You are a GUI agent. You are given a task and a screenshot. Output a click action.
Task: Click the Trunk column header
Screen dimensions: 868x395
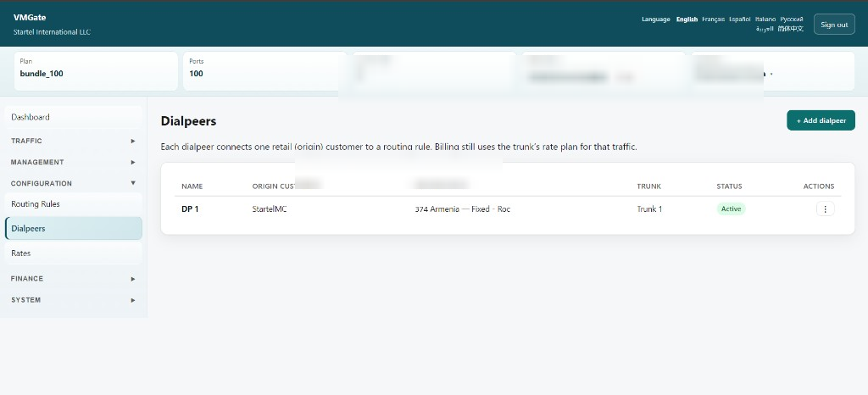[x=648, y=186]
